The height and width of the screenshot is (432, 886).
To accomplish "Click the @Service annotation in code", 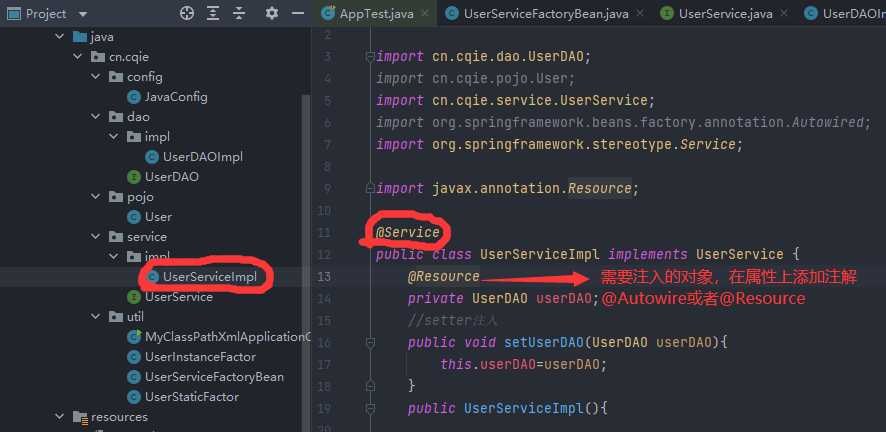I will click(x=407, y=233).
